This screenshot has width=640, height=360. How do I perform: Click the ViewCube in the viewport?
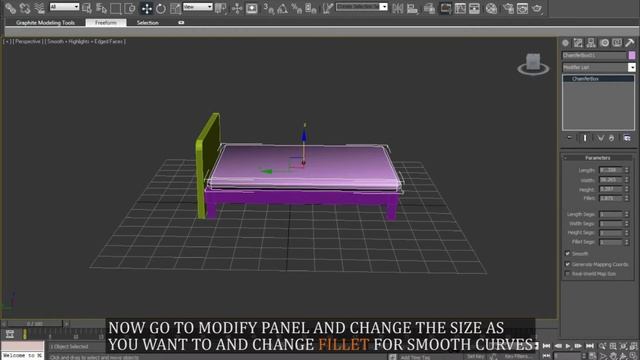[x=533, y=64]
